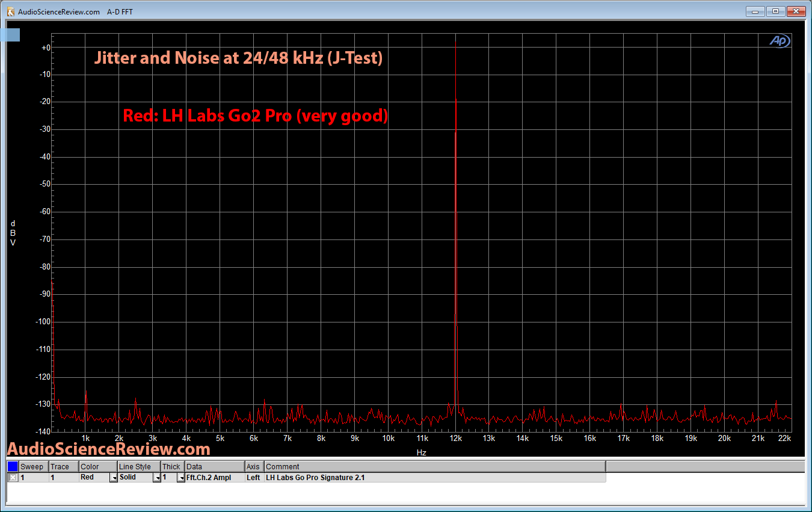Click the '22k' frequency axis label

pos(784,438)
